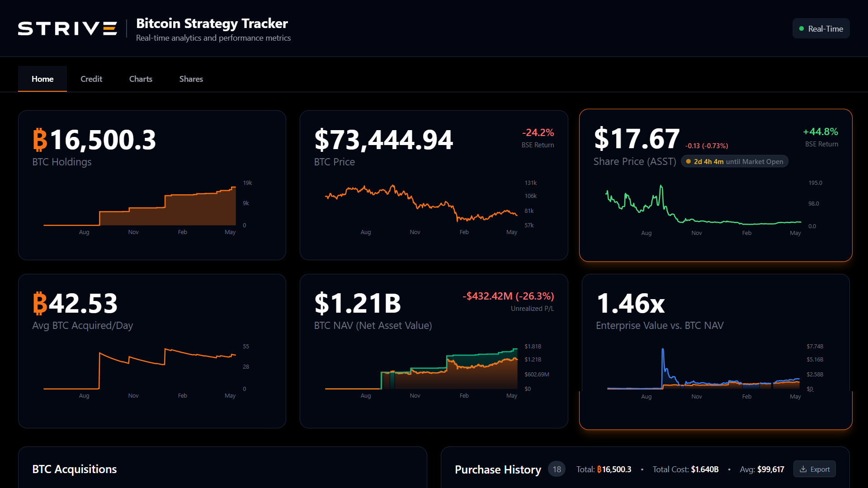The width and height of the screenshot is (868, 488).
Task: Open the Charts tab
Action: coord(141,79)
